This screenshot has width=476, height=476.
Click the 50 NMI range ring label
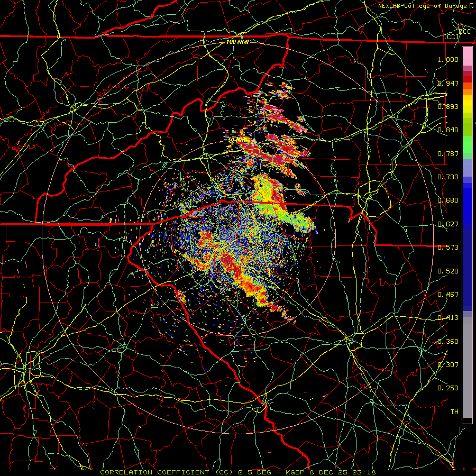pyautogui.click(x=237, y=140)
